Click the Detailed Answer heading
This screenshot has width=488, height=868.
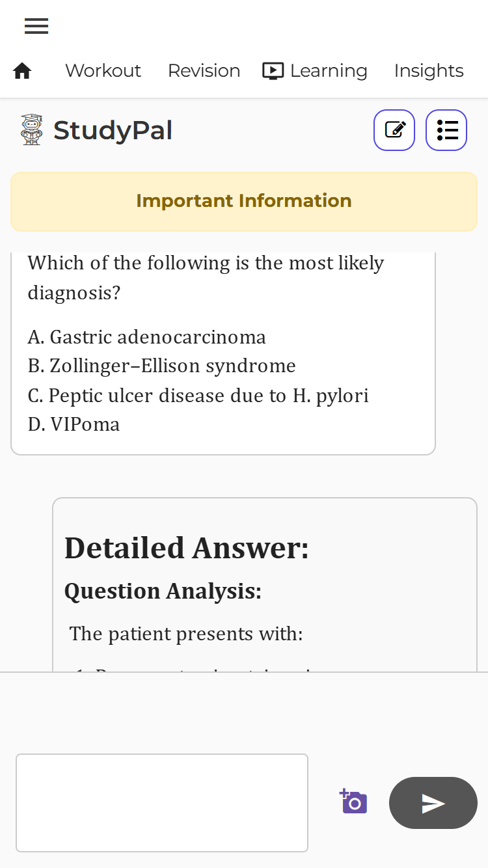click(187, 548)
